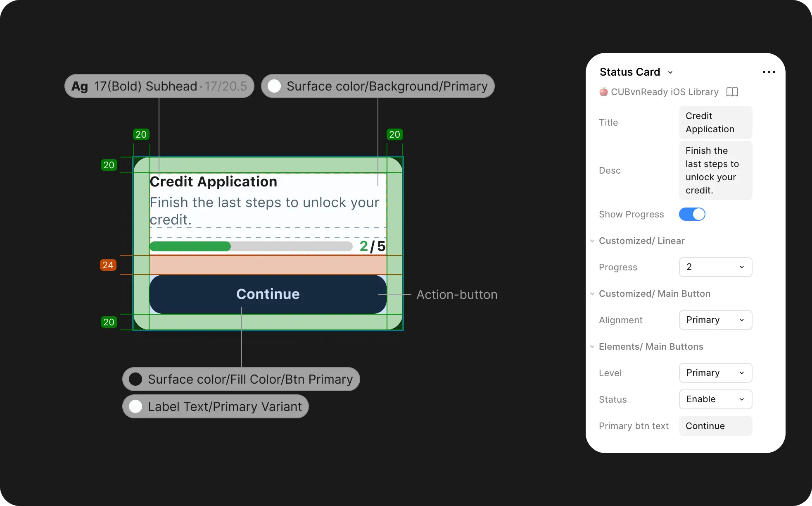Screen dimensions: 812x506
Task: Toggle the Show Progress switch
Action: click(x=692, y=214)
